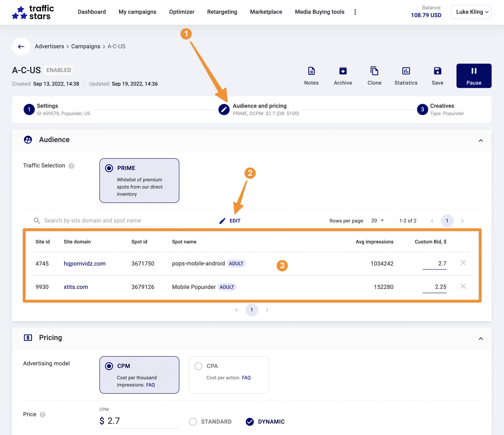
Task: View campaign Statistics
Action: (406, 76)
